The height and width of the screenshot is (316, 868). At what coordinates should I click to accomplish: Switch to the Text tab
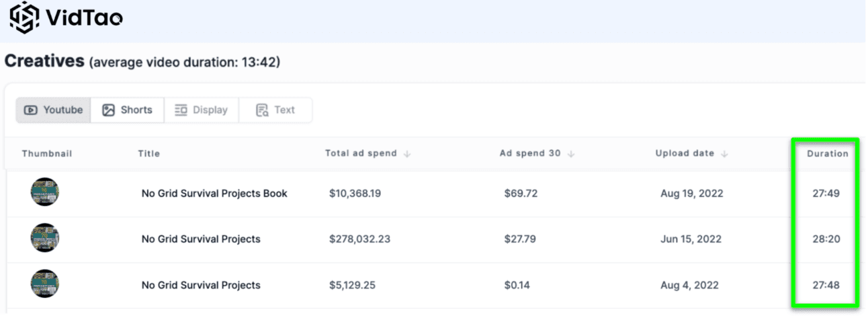coord(275,110)
